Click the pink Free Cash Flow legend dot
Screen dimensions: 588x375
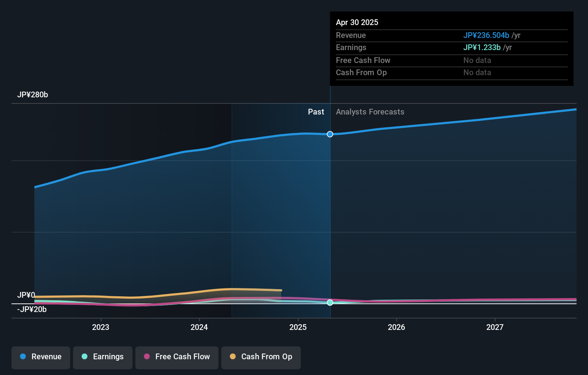(147, 357)
